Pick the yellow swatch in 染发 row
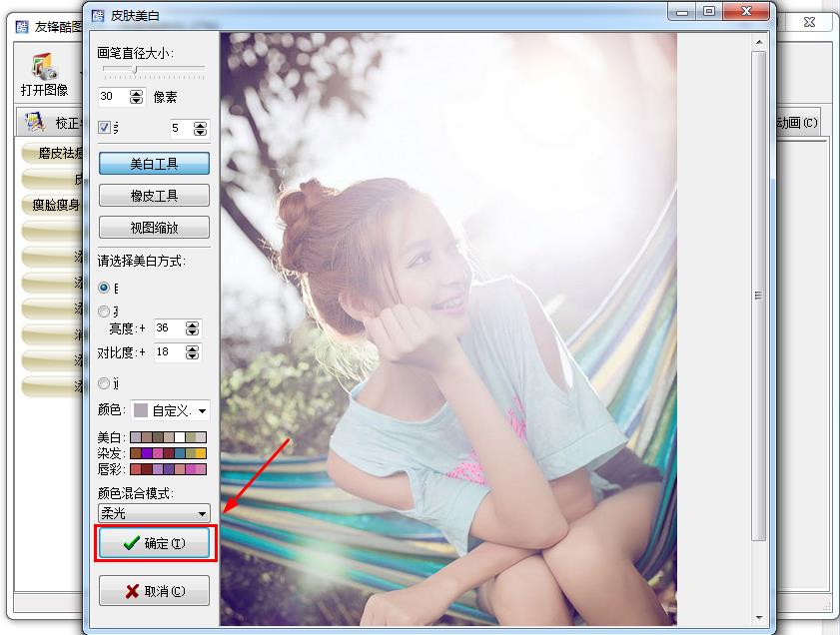Screen dimensions: 840x635 (x=200, y=453)
